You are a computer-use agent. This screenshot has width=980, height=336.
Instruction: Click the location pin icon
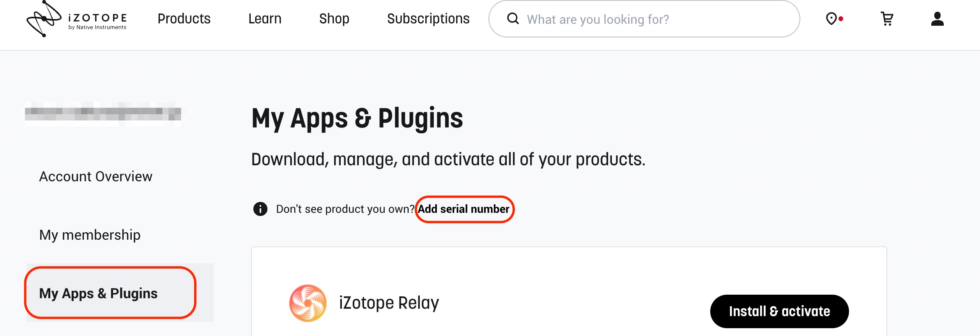click(x=831, y=19)
